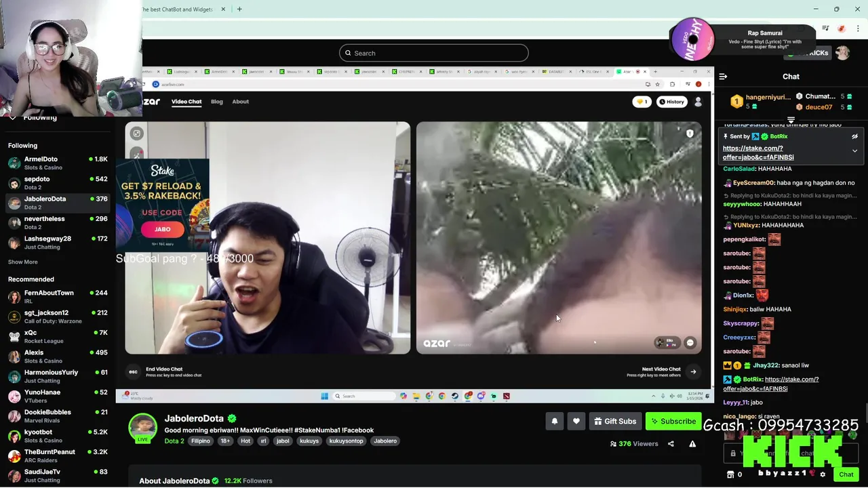
Task: Open YunoHanae recommended channel
Action: coord(58,396)
